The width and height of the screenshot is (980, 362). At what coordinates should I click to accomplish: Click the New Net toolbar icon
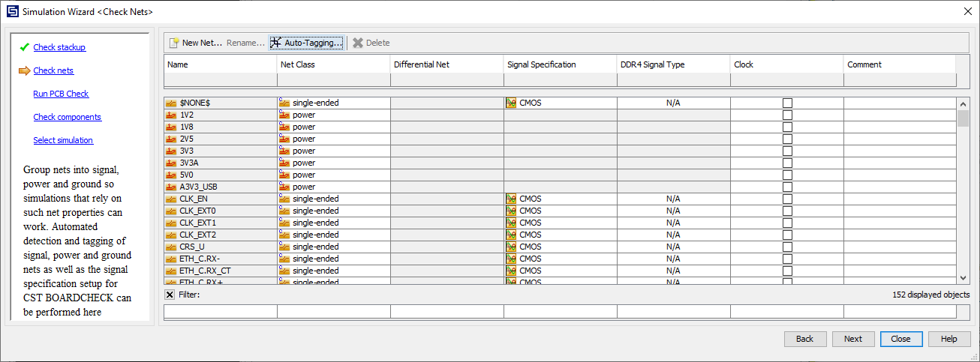pyautogui.click(x=174, y=43)
